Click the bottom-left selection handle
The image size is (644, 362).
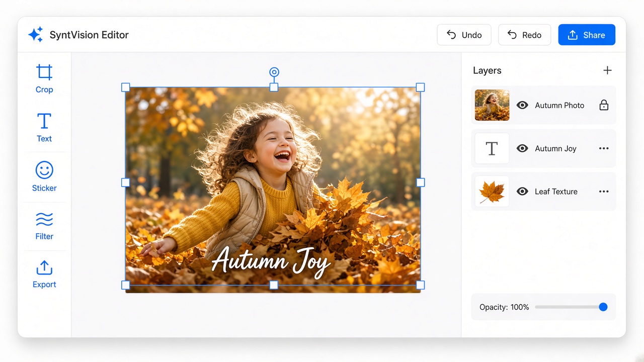tap(126, 285)
